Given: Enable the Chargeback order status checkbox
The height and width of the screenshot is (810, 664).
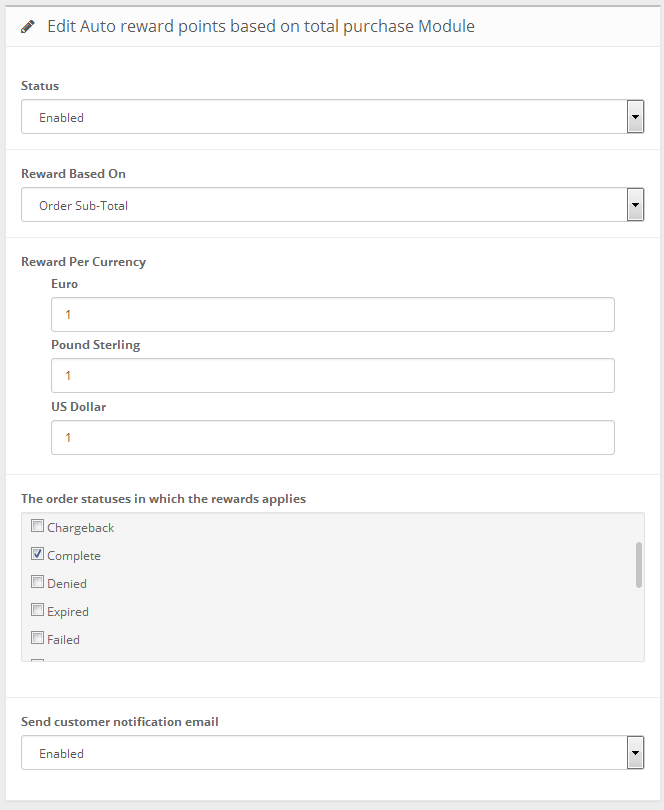Looking at the screenshot, I should 38,526.
